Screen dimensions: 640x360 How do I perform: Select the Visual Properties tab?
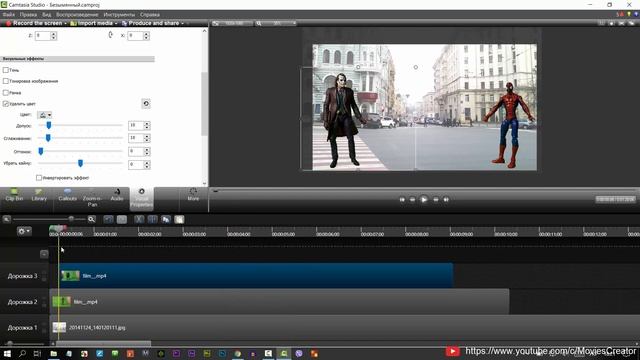(x=142, y=198)
